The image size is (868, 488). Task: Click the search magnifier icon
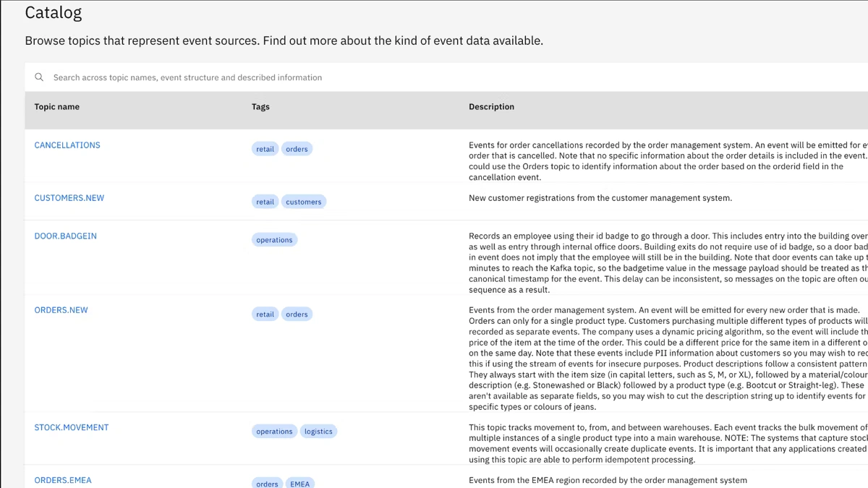click(39, 77)
